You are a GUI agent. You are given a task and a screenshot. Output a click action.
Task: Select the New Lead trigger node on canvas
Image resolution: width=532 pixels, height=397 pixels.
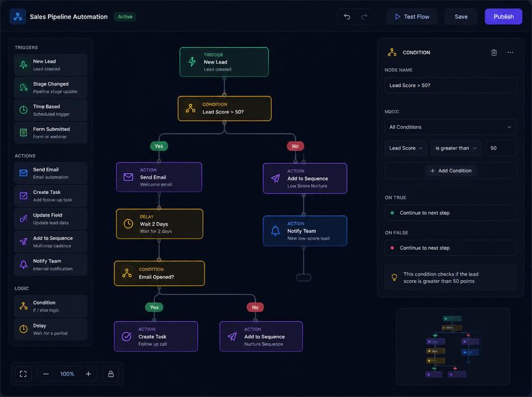tap(224, 62)
